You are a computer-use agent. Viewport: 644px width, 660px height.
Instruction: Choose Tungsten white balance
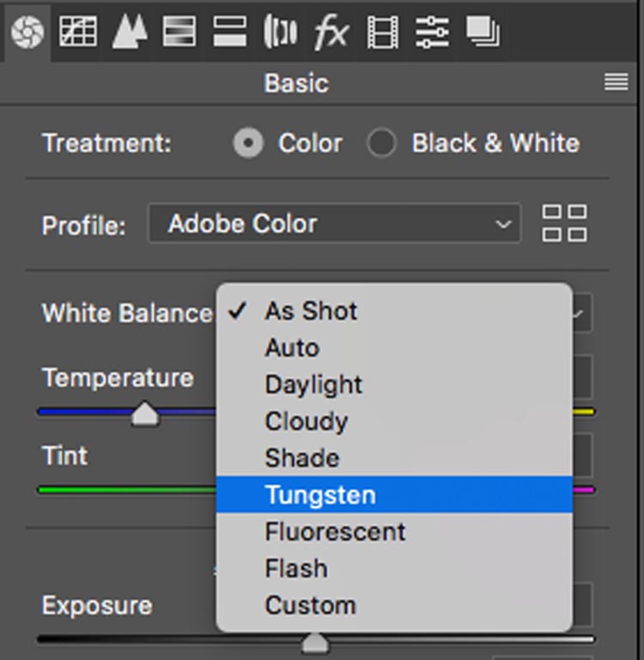(320, 495)
